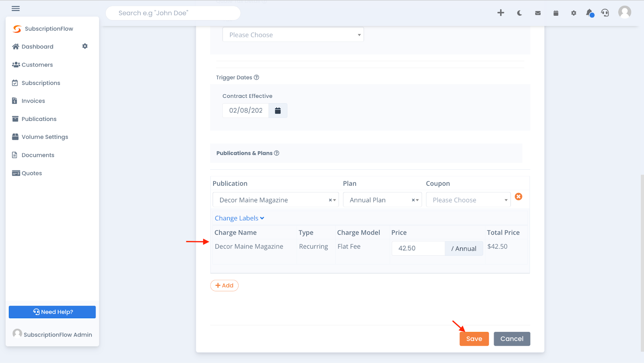Click the Cancel button
The height and width of the screenshot is (363, 644).
pyautogui.click(x=512, y=339)
